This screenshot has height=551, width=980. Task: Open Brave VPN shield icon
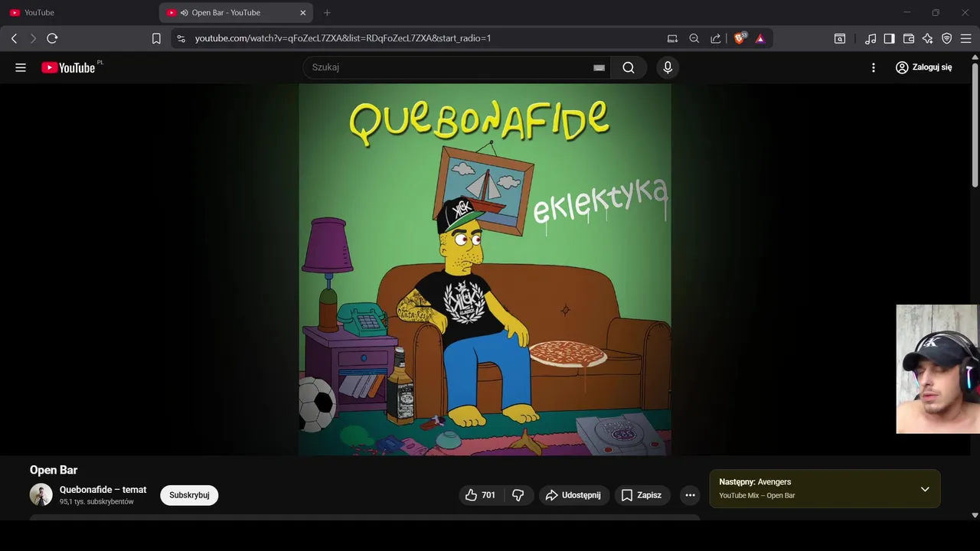click(947, 38)
